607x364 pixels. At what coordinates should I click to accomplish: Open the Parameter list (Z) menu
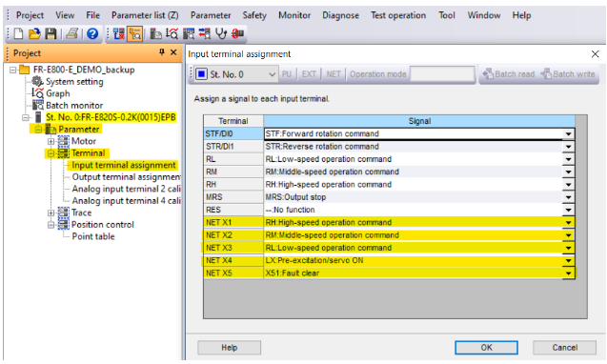click(145, 15)
